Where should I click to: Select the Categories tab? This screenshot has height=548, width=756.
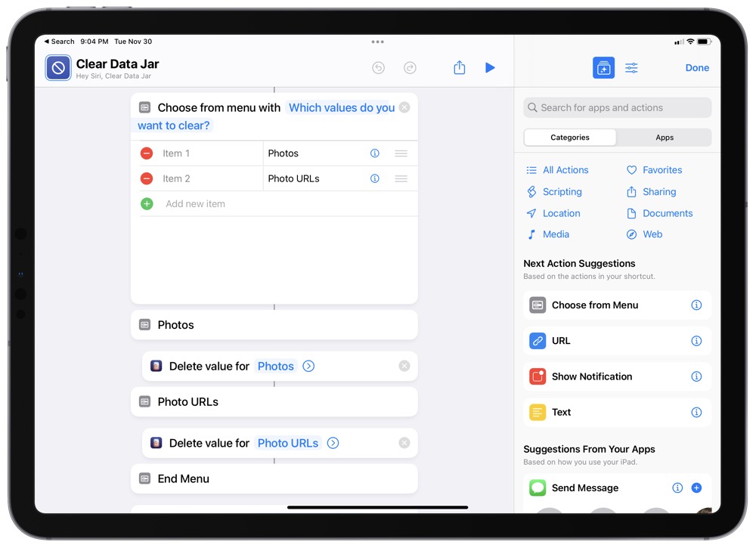pyautogui.click(x=569, y=137)
